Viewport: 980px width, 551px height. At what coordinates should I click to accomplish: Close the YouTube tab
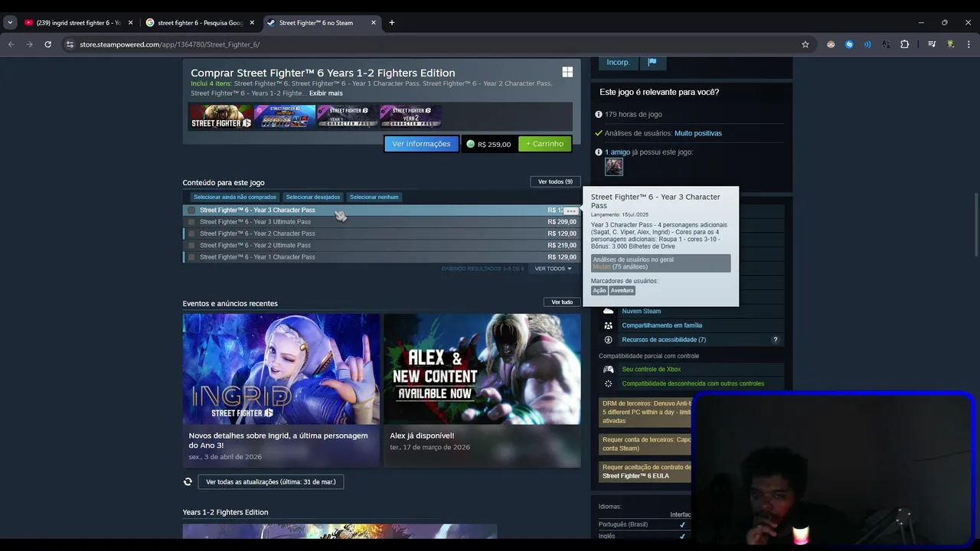[x=130, y=23]
